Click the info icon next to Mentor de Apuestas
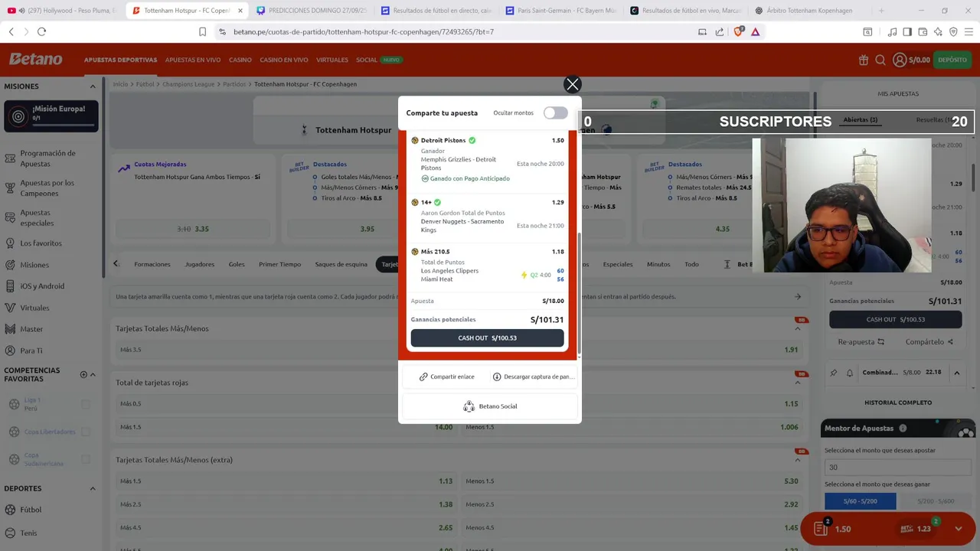This screenshot has height=551, width=980. point(903,429)
